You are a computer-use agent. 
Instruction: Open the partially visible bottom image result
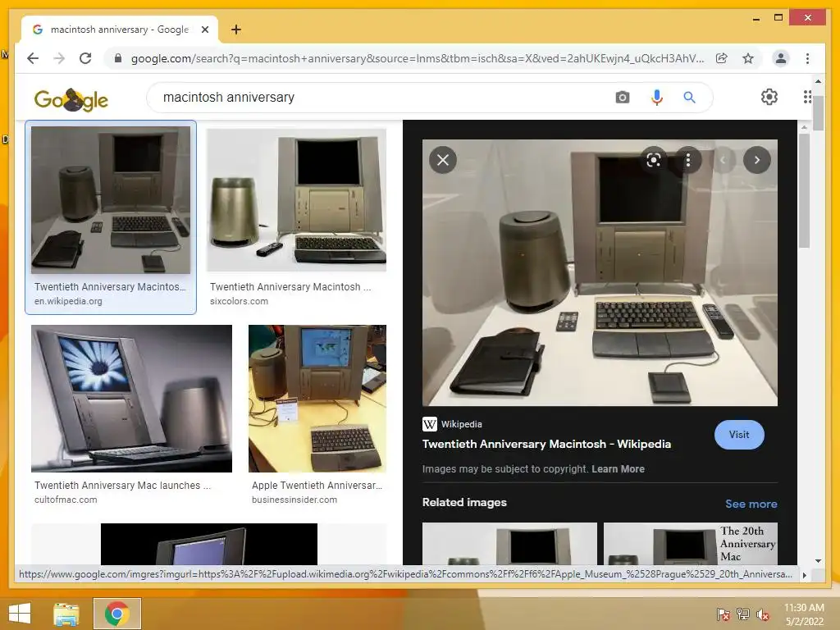pyautogui.click(x=209, y=544)
